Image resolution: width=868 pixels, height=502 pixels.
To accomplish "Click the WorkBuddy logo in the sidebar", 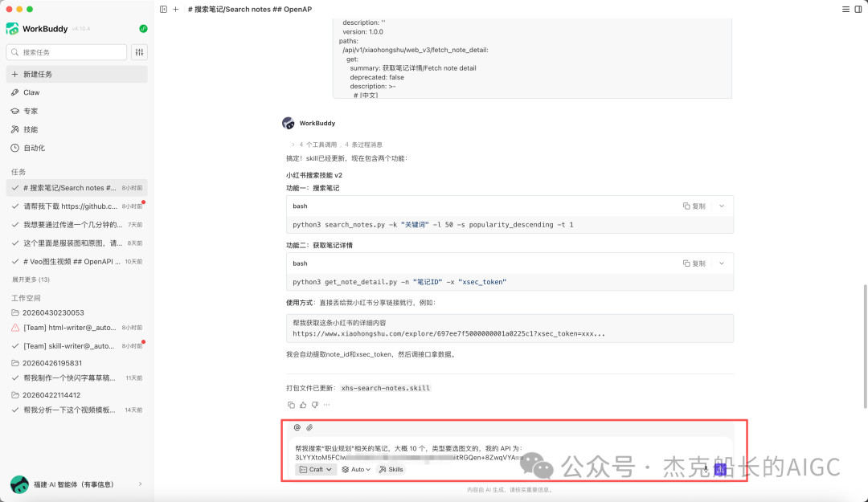I will coord(12,29).
